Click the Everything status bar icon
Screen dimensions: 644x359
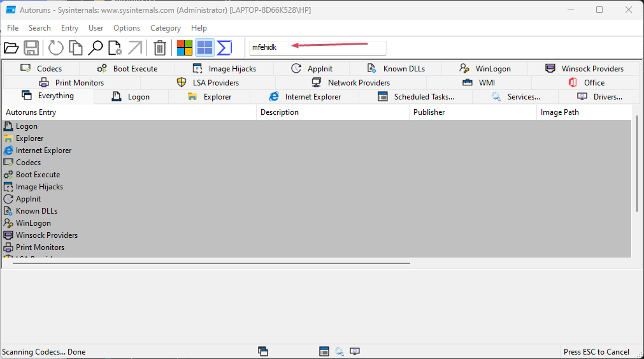pyautogui.click(x=263, y=351)
